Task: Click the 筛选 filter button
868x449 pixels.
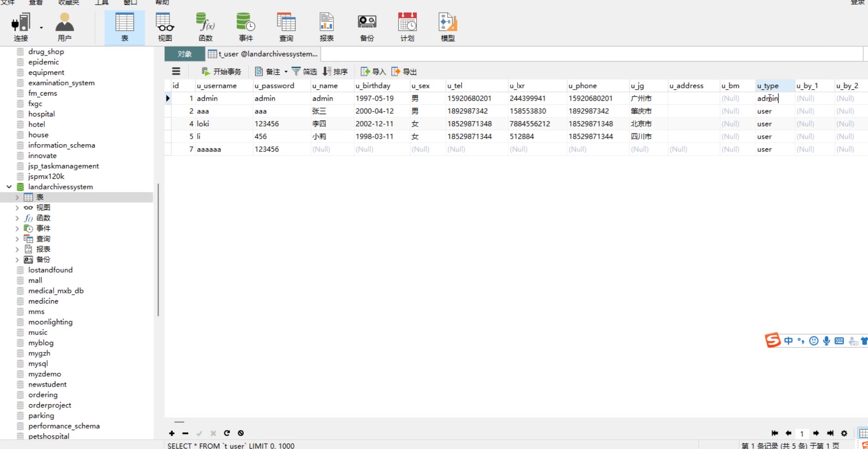Action: point(304,72)
